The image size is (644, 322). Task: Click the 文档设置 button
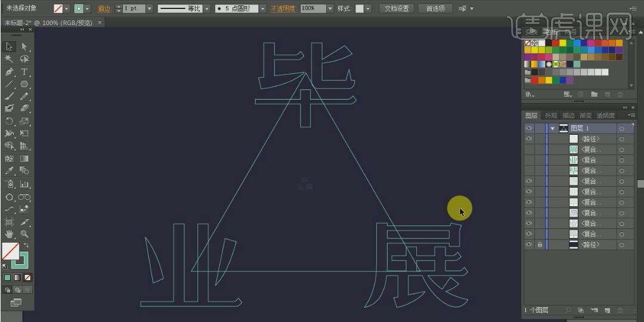tap(397, 8)
